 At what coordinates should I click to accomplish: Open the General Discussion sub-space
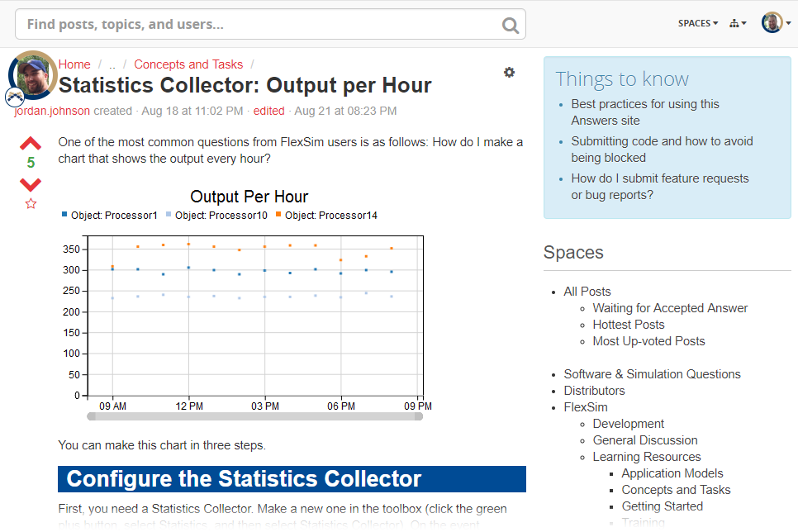(x=645, y=440)
